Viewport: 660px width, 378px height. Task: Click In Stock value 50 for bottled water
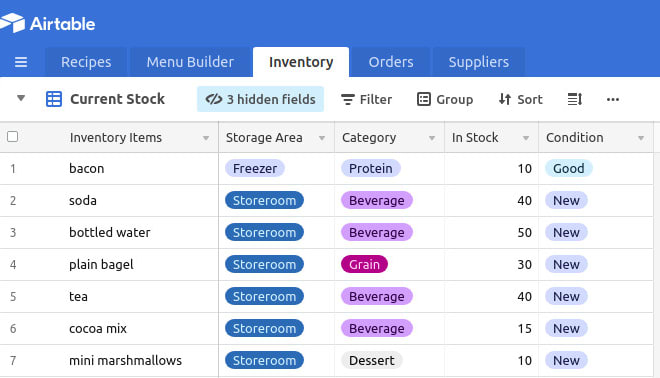click(524, 232)
